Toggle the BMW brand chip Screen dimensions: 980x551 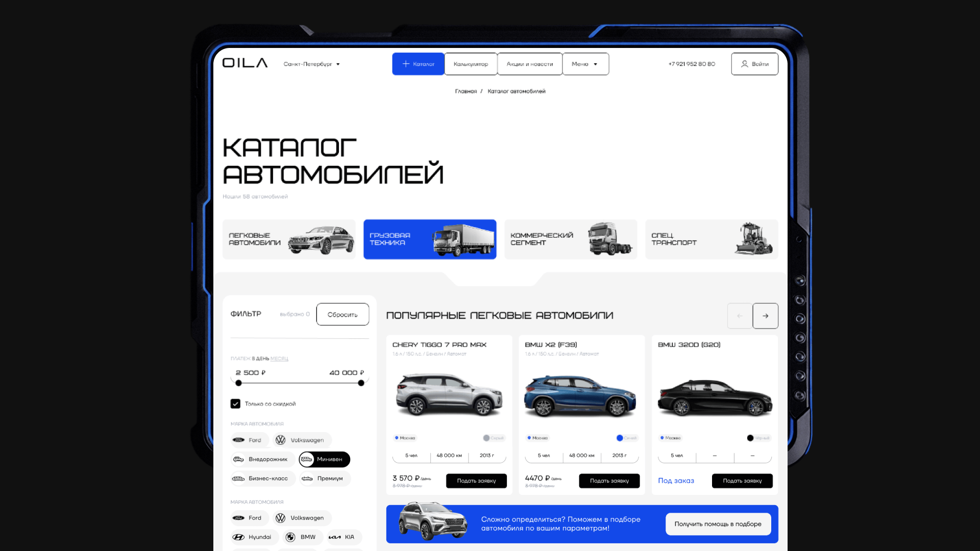[x=302, y=537]
